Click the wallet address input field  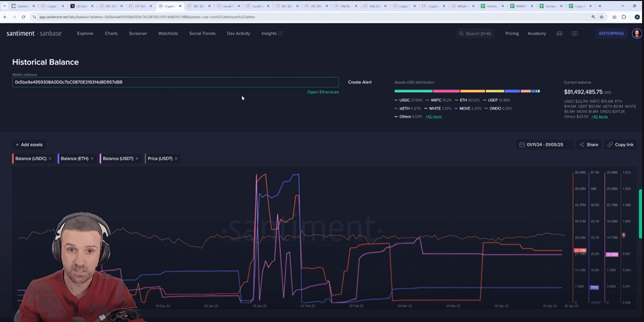(x=175, y=82)
